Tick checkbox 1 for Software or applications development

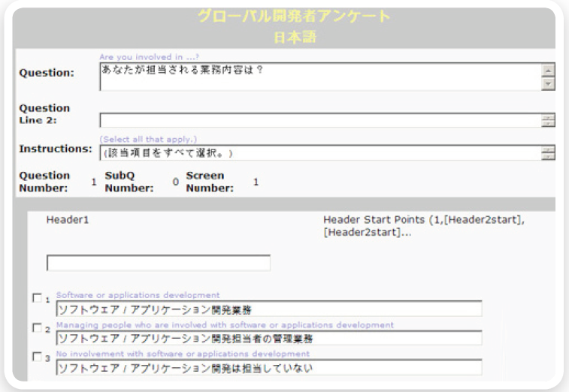[x=38, y=299]
